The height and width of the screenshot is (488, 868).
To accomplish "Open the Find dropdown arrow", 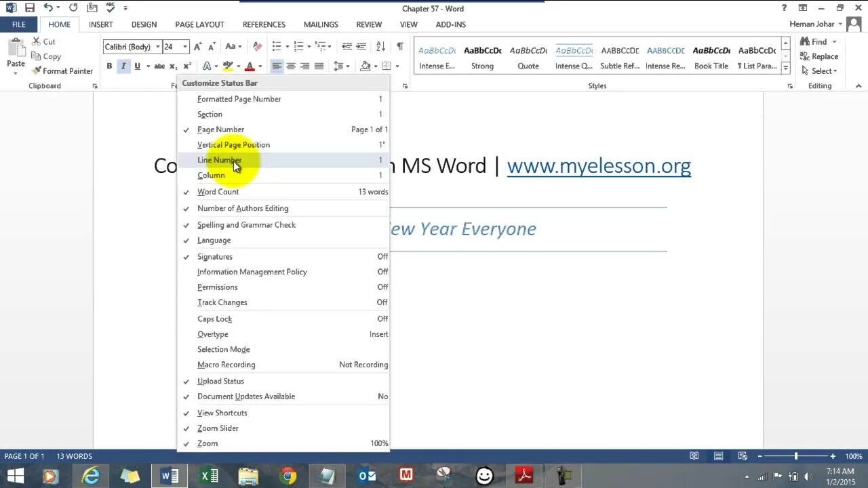I will [834, 42].
